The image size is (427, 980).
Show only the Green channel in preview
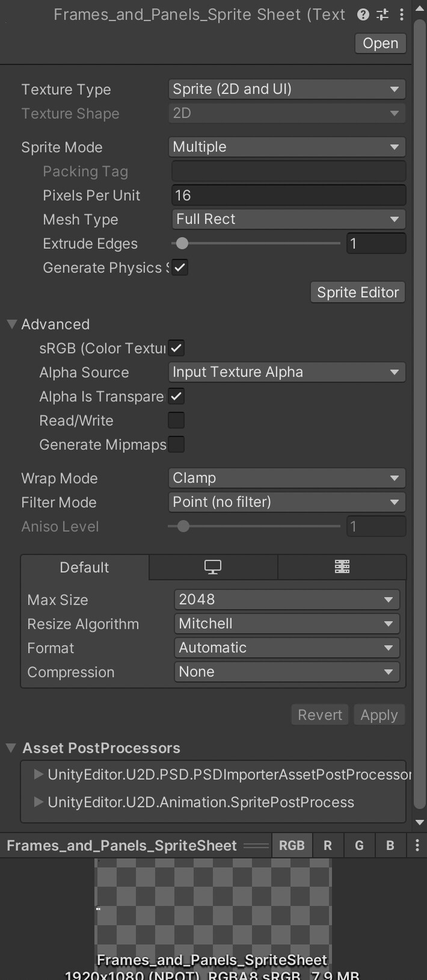coord(359,845)
